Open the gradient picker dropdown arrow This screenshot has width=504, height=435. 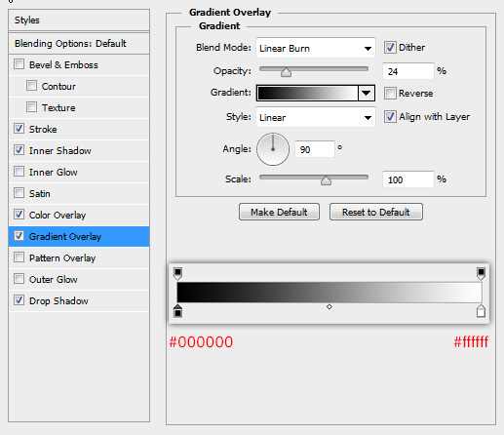point(367,93)
